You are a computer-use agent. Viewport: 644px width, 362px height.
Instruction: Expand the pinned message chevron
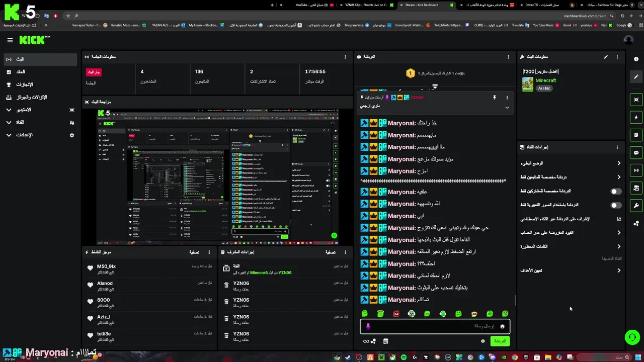(x=507, y=107)
